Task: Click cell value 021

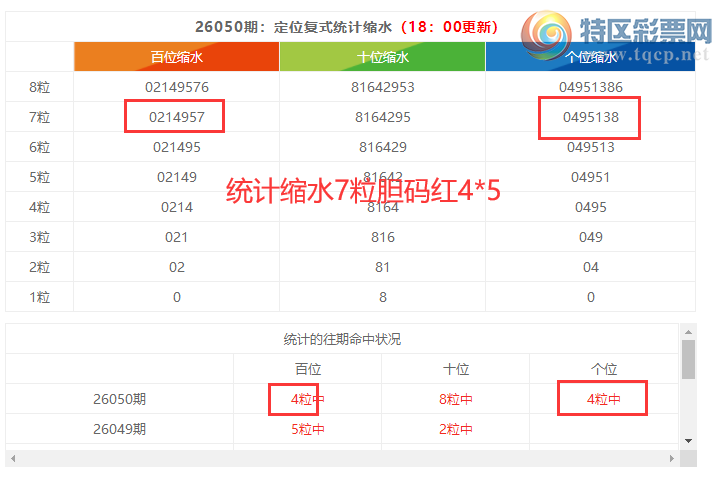Action: (x=177, y=237)
